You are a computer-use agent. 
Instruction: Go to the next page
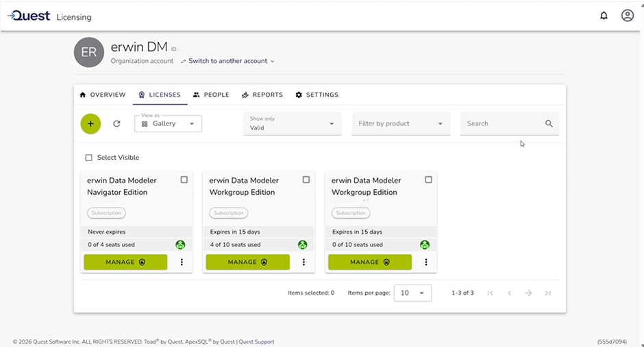[x=529, y=293]
